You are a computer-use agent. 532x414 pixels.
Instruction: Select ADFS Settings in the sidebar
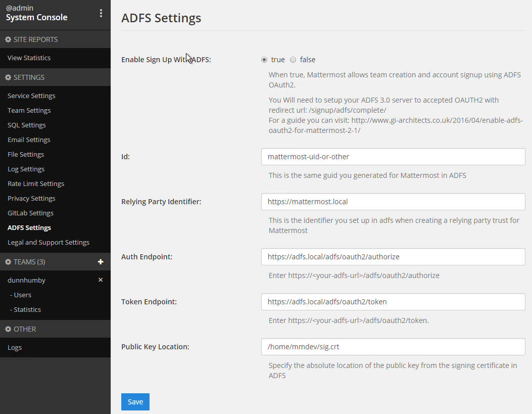tap(29, 227)
